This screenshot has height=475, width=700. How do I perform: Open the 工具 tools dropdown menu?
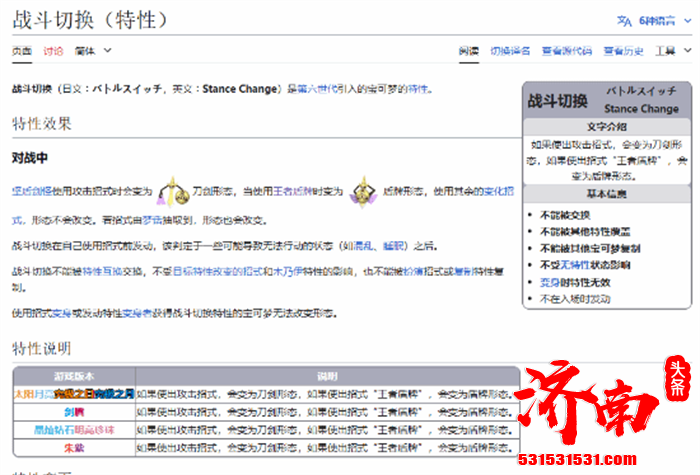(x=665, y=52)
